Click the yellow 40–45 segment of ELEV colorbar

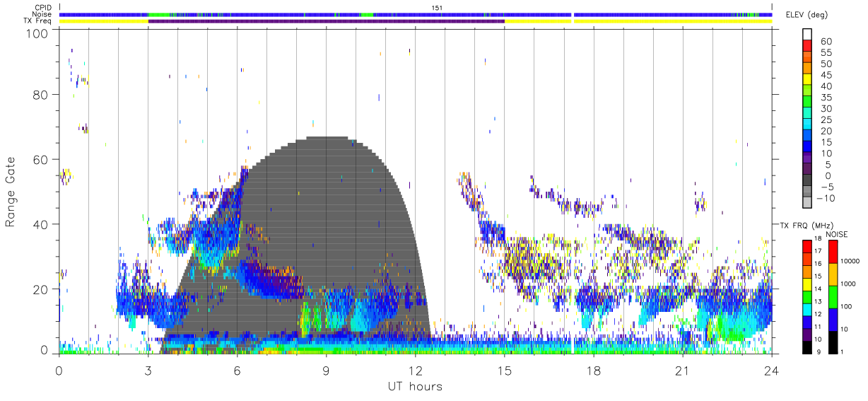point(807,81)
